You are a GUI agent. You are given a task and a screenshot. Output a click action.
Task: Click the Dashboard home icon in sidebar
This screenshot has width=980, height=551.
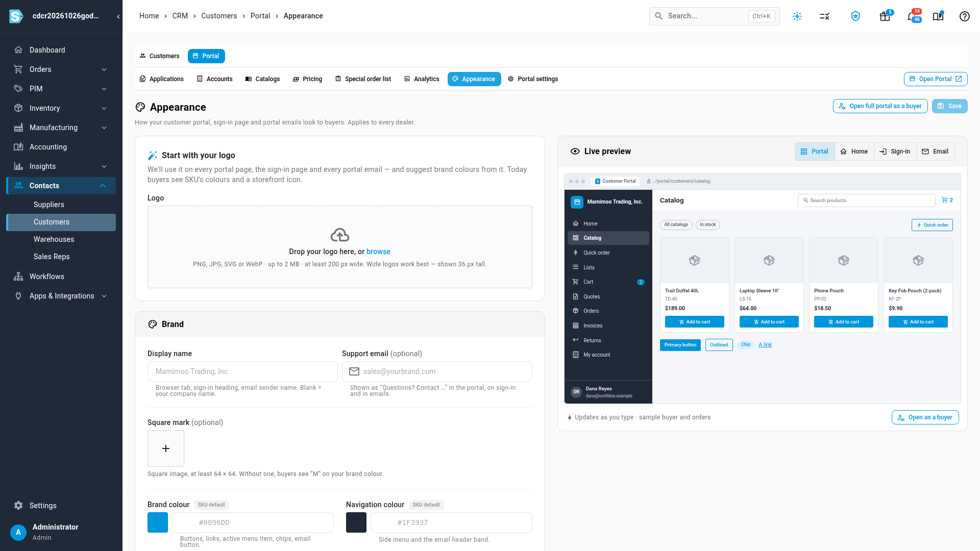(18, 50)
